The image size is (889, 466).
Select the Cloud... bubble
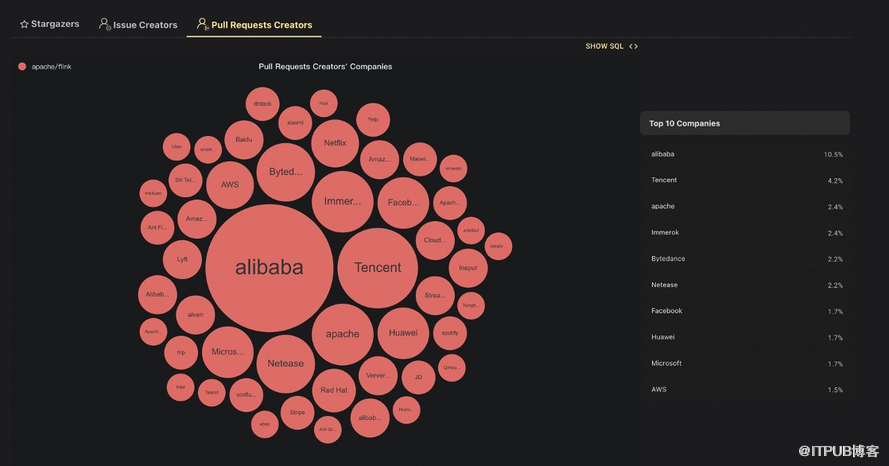click(435, 240)
